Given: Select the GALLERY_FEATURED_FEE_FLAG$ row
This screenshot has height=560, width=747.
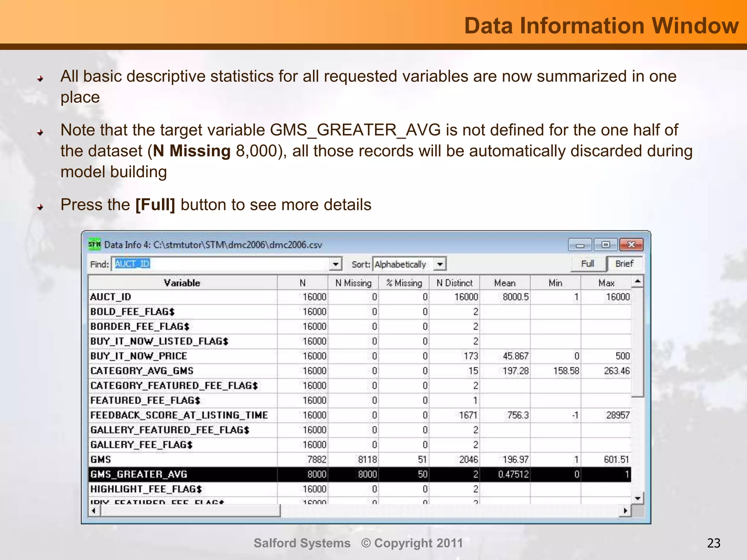Looking at the screenshot, I should (x=360, y=430).
